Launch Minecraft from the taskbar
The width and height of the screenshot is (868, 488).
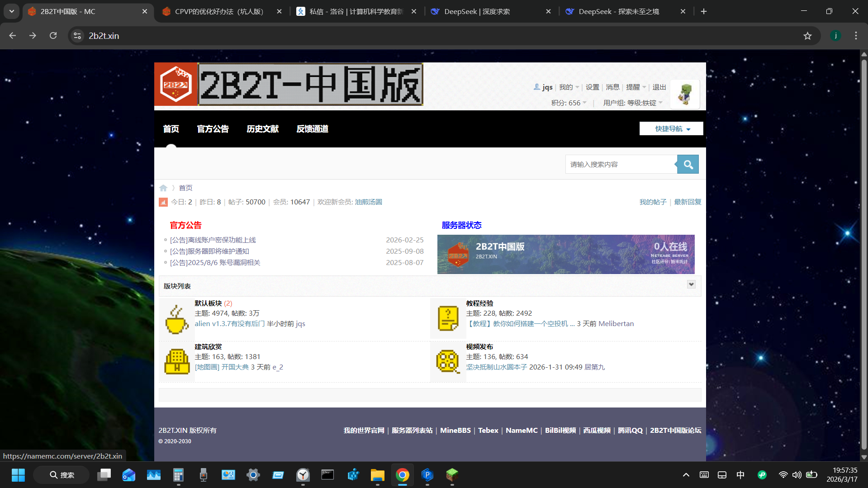452,475
